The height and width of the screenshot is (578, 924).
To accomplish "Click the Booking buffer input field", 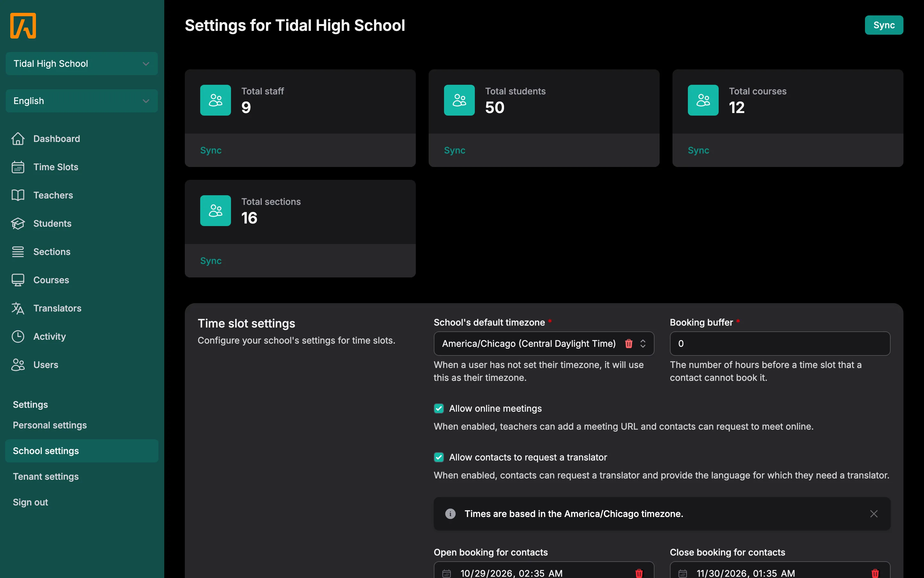I will tap(780, 344).
